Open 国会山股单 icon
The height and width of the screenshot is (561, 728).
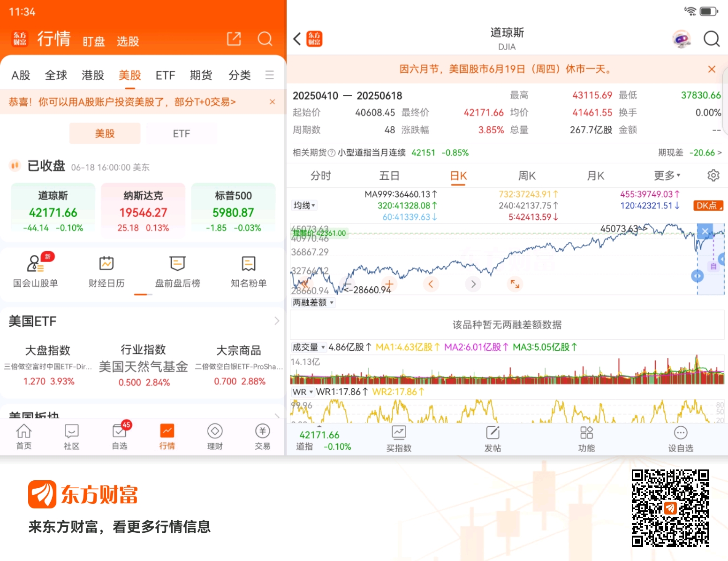(36, 264)
